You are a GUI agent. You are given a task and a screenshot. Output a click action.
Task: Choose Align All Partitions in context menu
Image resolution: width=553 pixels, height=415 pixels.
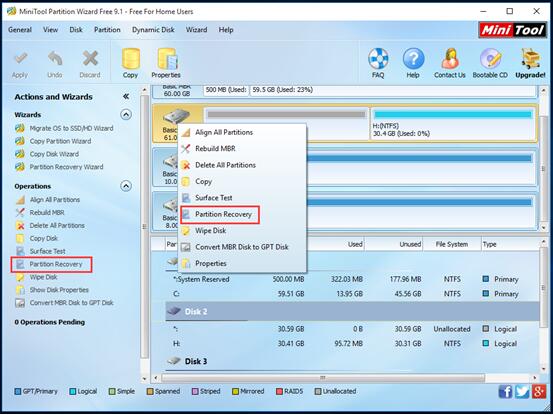point(242,132)
